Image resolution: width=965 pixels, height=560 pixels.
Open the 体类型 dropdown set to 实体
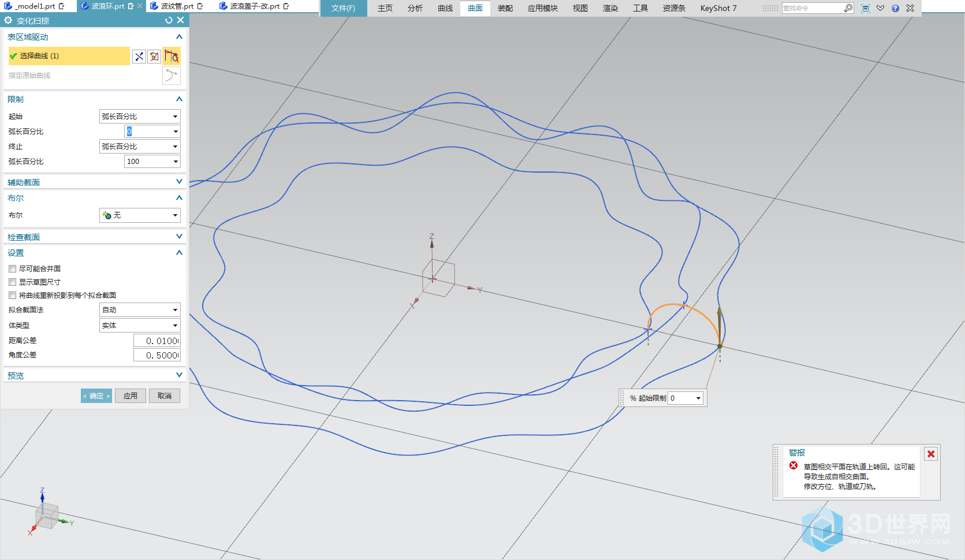(140, 326)
